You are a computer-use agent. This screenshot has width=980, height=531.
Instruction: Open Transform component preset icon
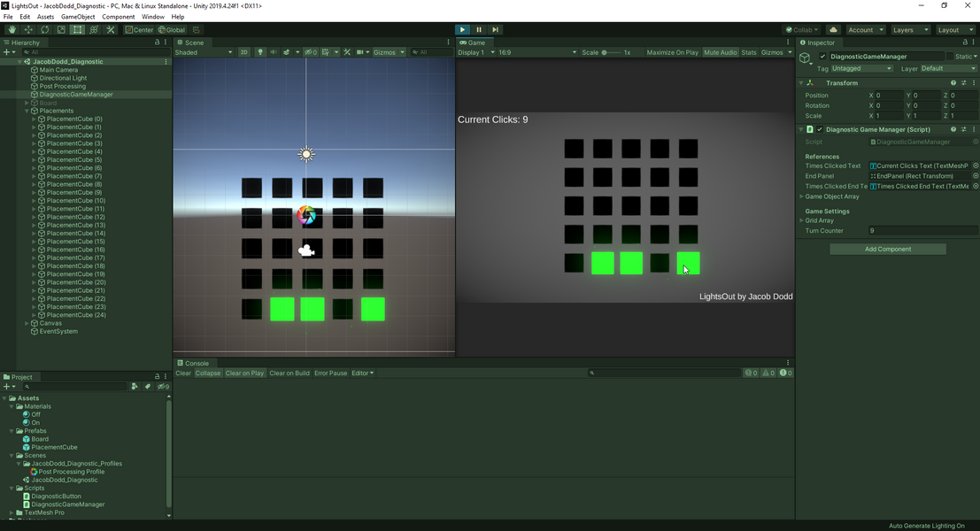coord(964,82)
